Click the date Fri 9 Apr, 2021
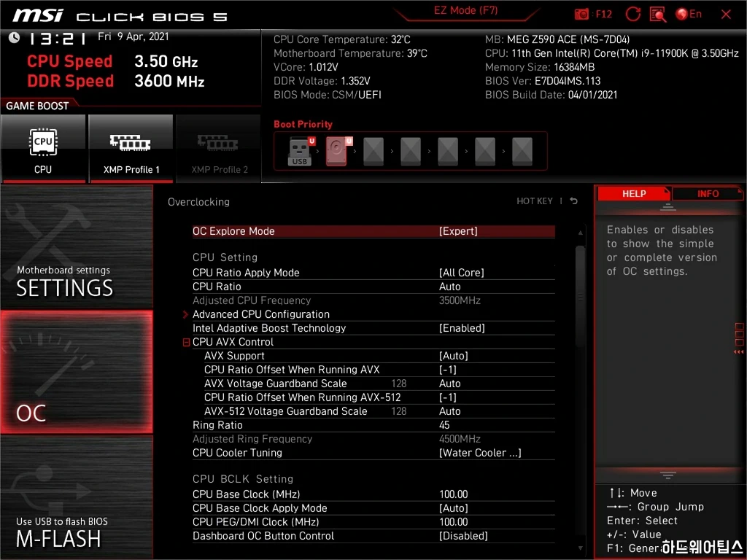The height and width of the screenshot is (560, 747). coord(133,36)
